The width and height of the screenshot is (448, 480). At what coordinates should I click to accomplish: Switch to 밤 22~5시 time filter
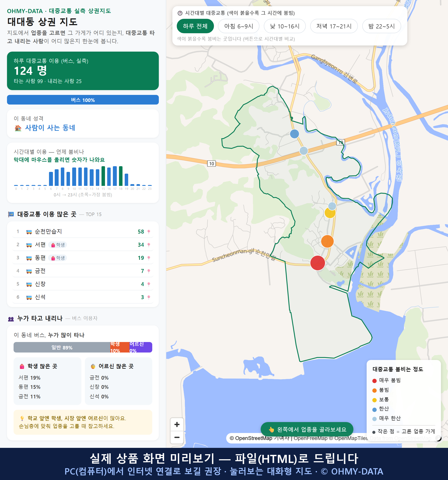coord(381,26)
